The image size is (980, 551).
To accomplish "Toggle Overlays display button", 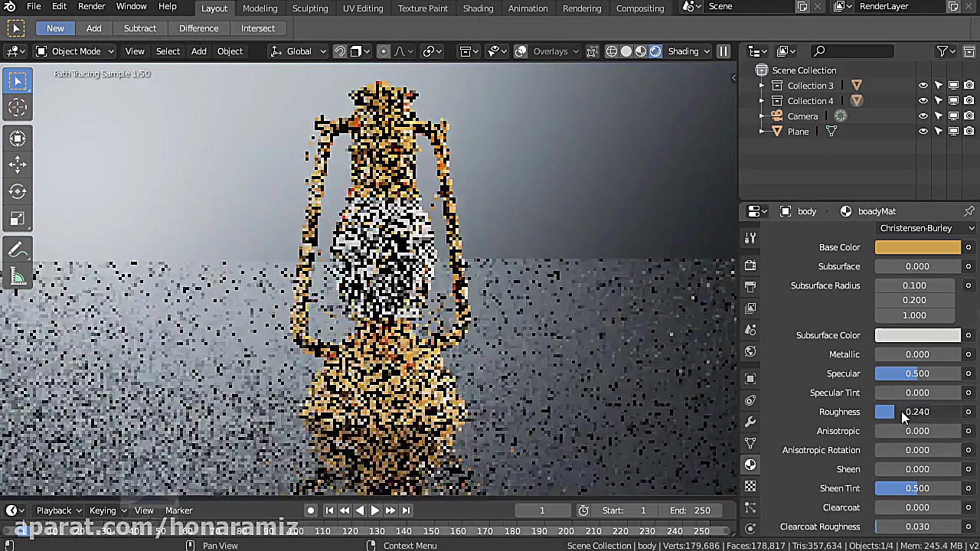I will pos(521,51).
